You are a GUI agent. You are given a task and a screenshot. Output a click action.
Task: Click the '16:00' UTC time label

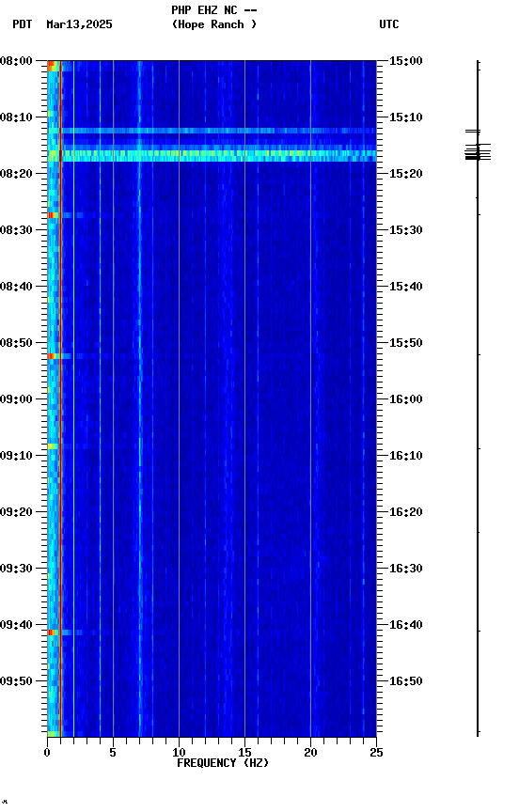(x=405, y=399)
